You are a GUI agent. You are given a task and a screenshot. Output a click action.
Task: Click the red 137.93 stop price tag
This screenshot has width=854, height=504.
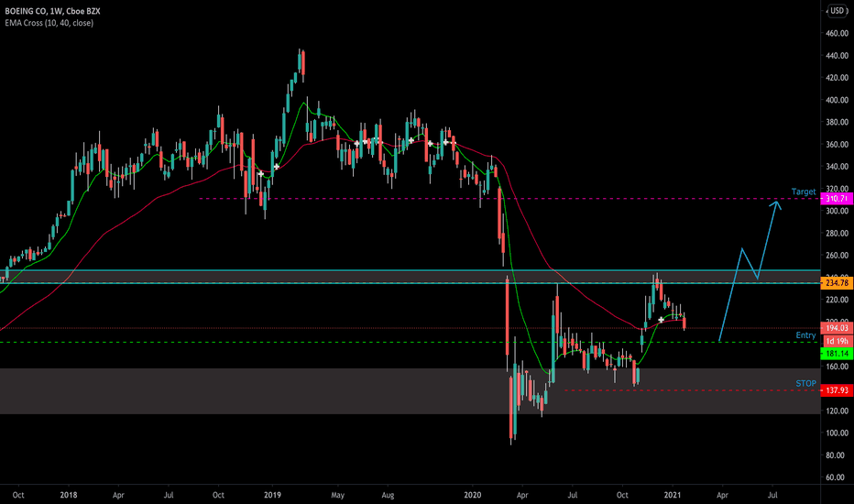(x=837, y=390)
